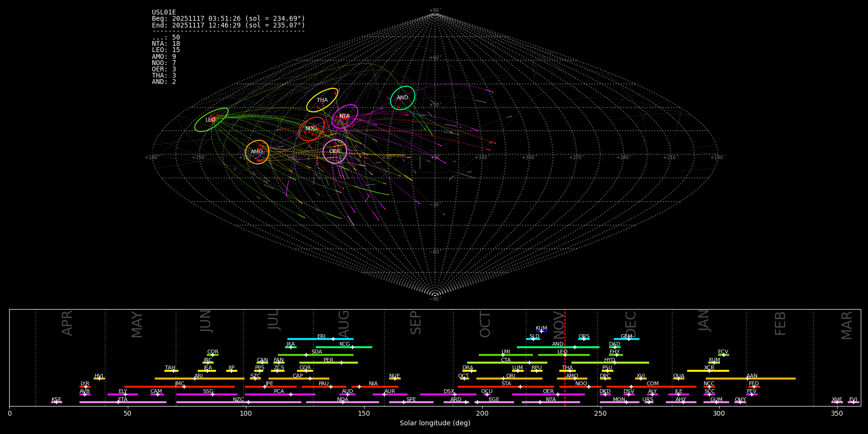
Task: Click the LMI shower bar in timeline
Action: click(506, 355)
